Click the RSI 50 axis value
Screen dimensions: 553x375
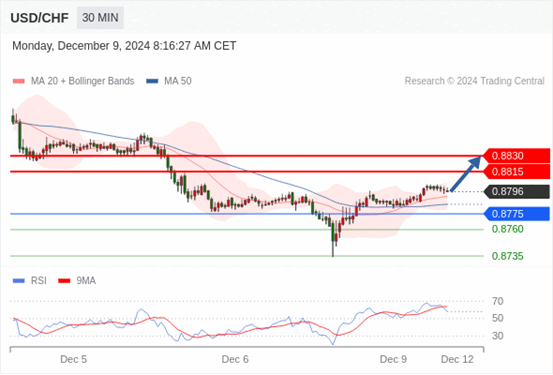(x=498, y=318)
